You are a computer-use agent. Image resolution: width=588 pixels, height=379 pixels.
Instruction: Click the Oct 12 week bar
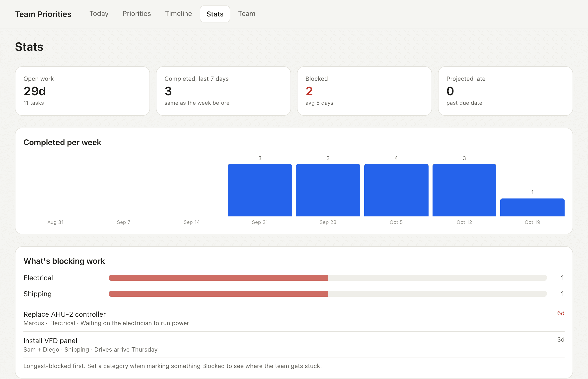tap(464, 190)
